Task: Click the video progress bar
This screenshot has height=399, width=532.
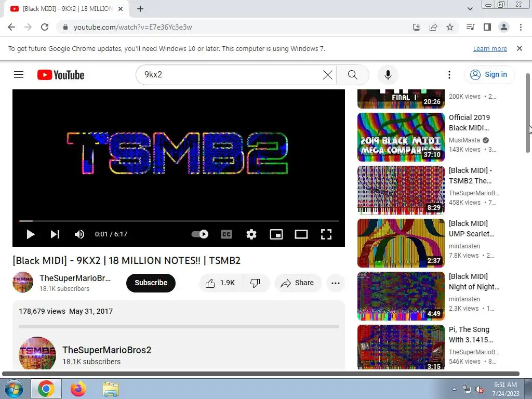Action: coord(179,221)
